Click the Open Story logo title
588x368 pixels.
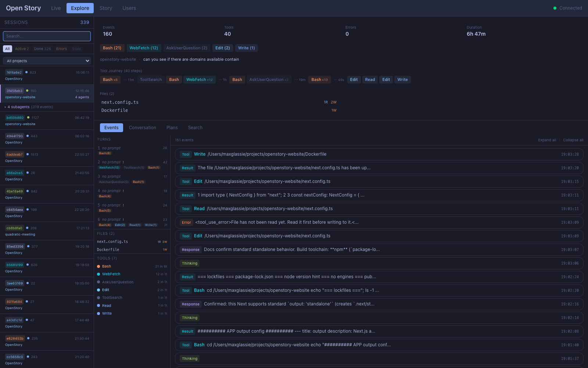24,8
